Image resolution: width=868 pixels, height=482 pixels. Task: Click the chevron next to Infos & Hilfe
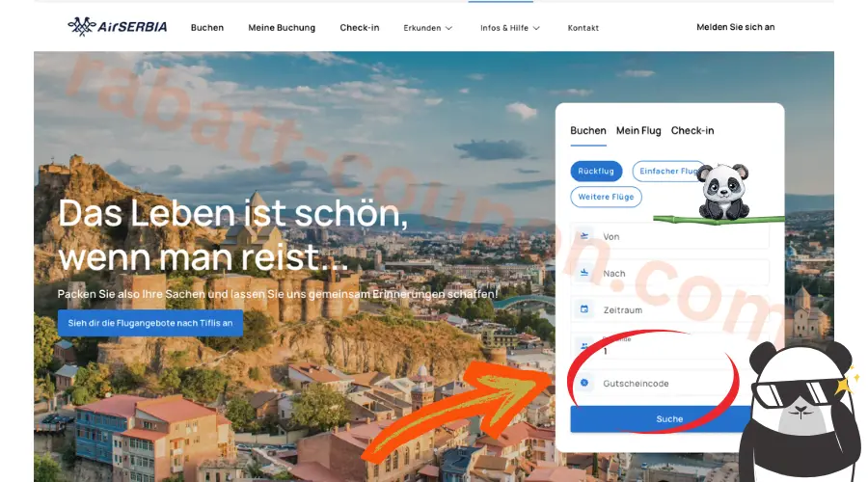(x=536, y=28)
